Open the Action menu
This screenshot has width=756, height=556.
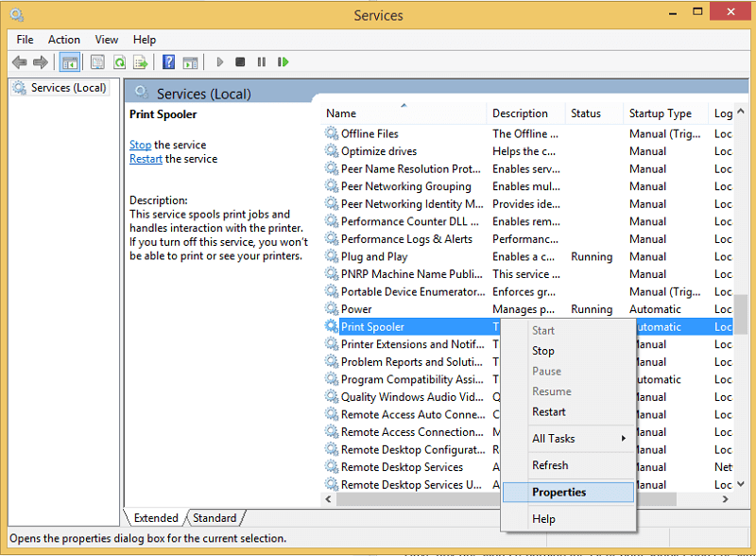(x=64, y=40)
